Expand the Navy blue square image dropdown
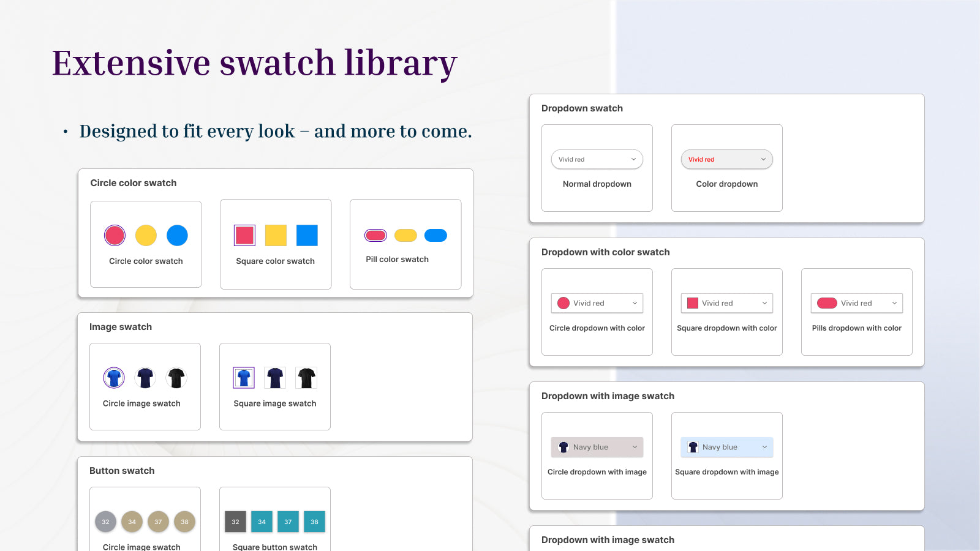 pos(727,447)
